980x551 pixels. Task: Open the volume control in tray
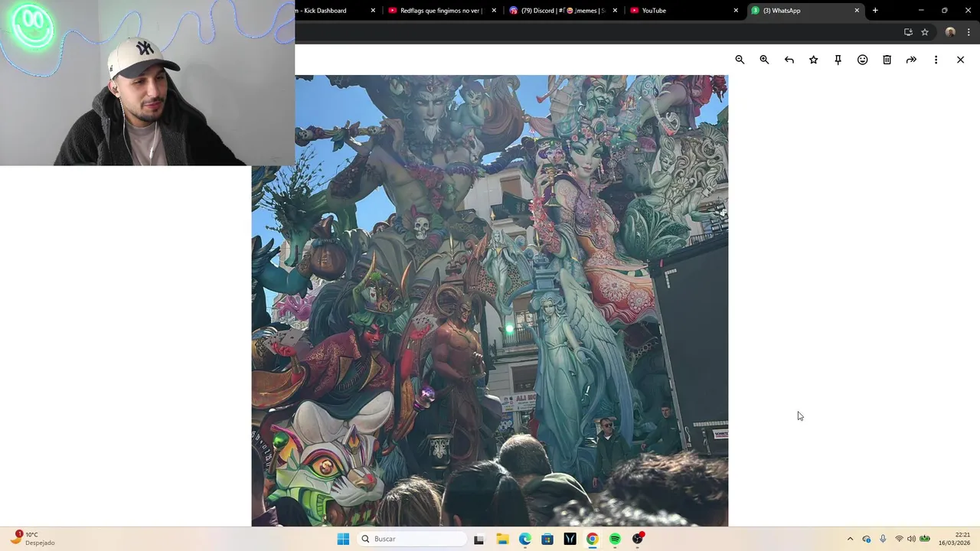pyautogui.click(x=911, y=539)
